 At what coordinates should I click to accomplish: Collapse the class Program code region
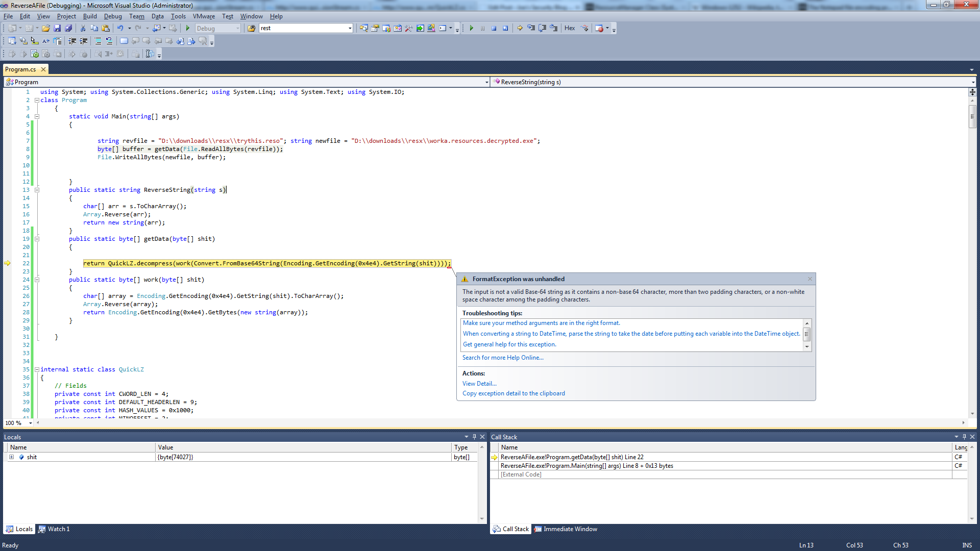pyautogui.click(x=37, y=100)
